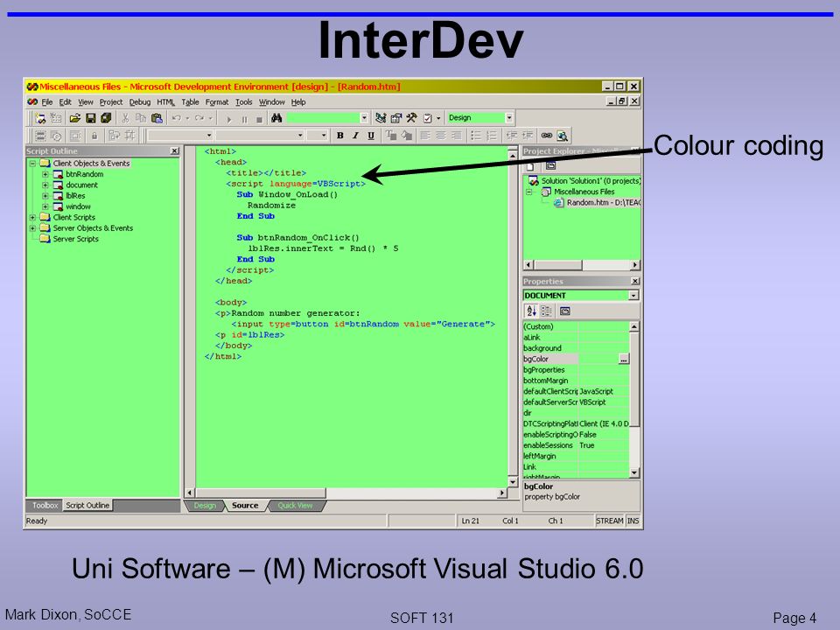Toggle Align Left
Image resolution: width=840 pixels, height=630 pixels.
click(x=425, y=136)
